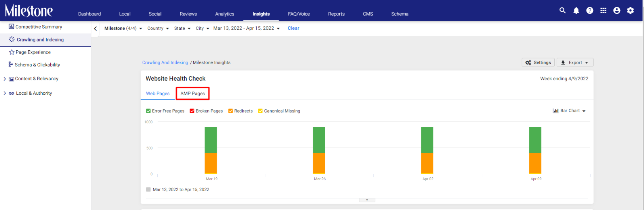This screenshot has height=210, width=644.
Task: Click the Milestone logo
Action: 29,11
